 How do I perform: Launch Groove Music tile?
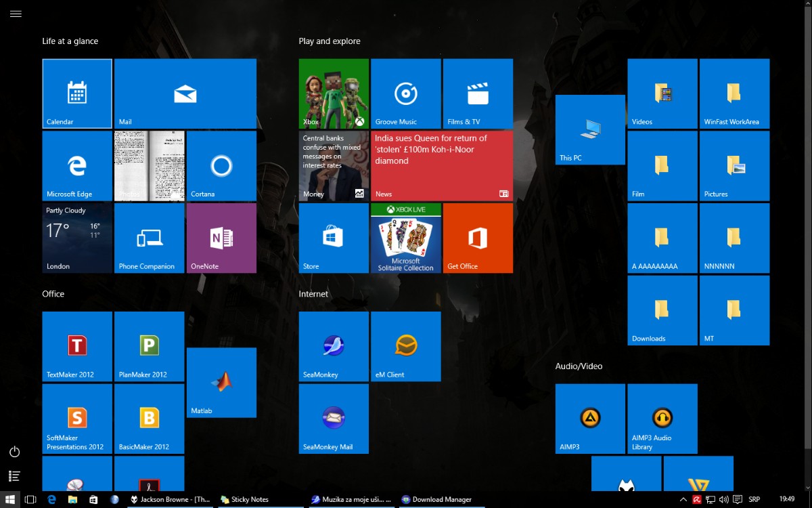[x=406, y=93]
